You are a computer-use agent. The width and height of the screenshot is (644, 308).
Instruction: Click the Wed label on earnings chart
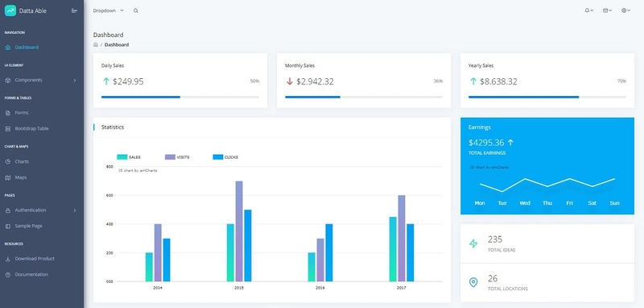(x=525, y=203)
